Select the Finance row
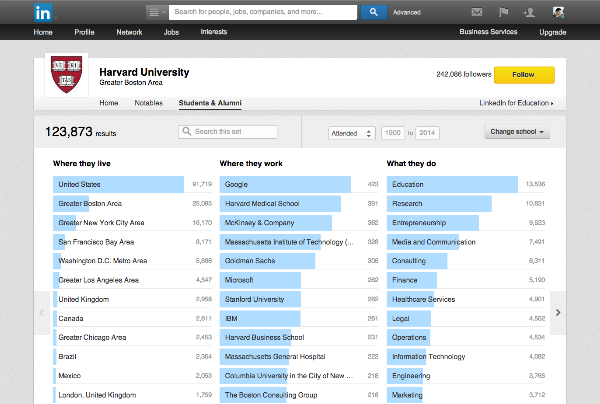The height and width of the screenshot is (404, 600). [x=466, y=280]
